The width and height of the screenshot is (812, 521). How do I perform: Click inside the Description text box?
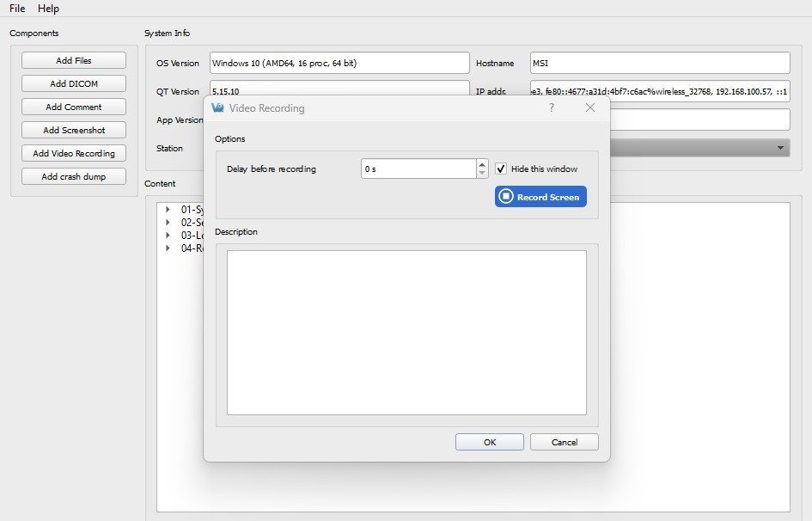[x=406, y=331]
